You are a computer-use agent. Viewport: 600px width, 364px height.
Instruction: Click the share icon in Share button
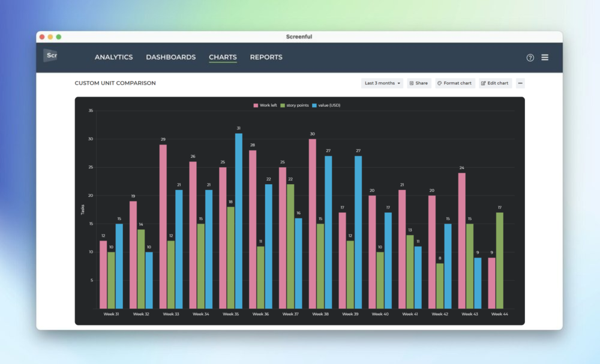[x=412, y=83]
